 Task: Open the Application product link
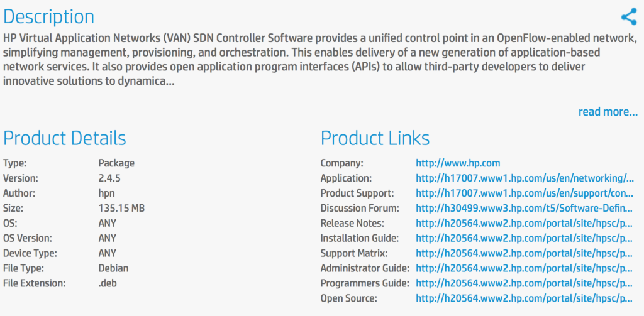pyautogui.click(x=525, y=178)
